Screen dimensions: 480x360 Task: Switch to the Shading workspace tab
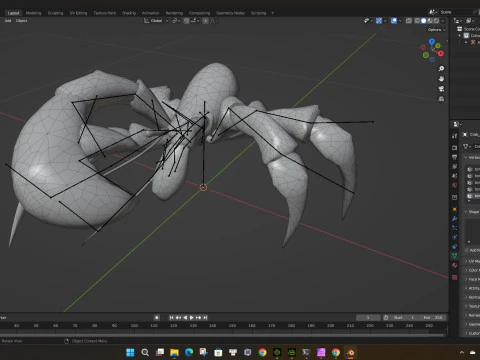pyautogui.click(x=129, y=13)
